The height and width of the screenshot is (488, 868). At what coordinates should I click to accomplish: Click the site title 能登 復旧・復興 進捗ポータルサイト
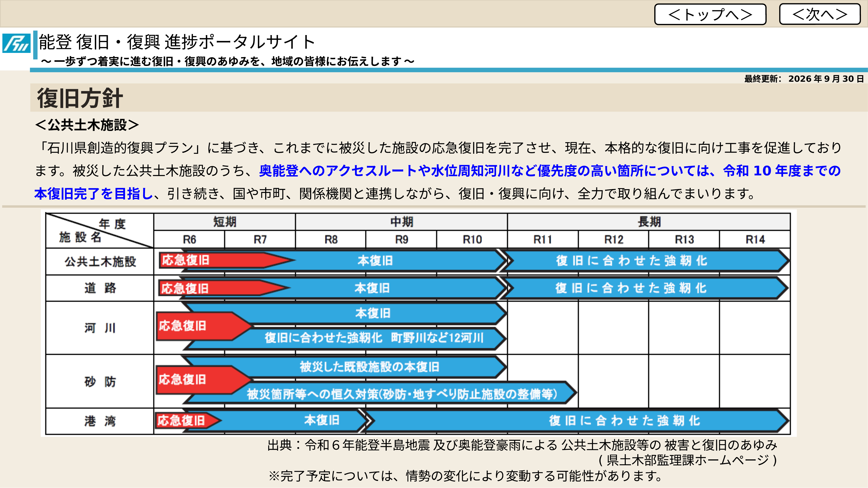tap(177, 42)
